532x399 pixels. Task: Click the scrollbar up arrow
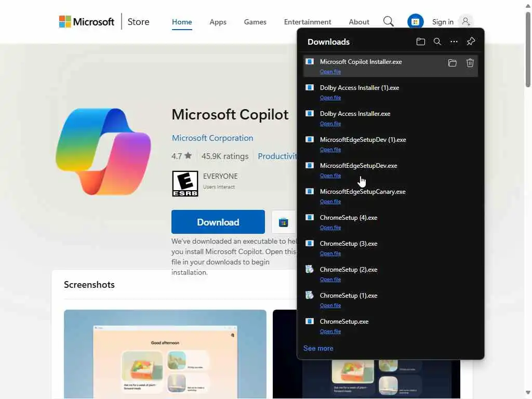tap(528, 6)
